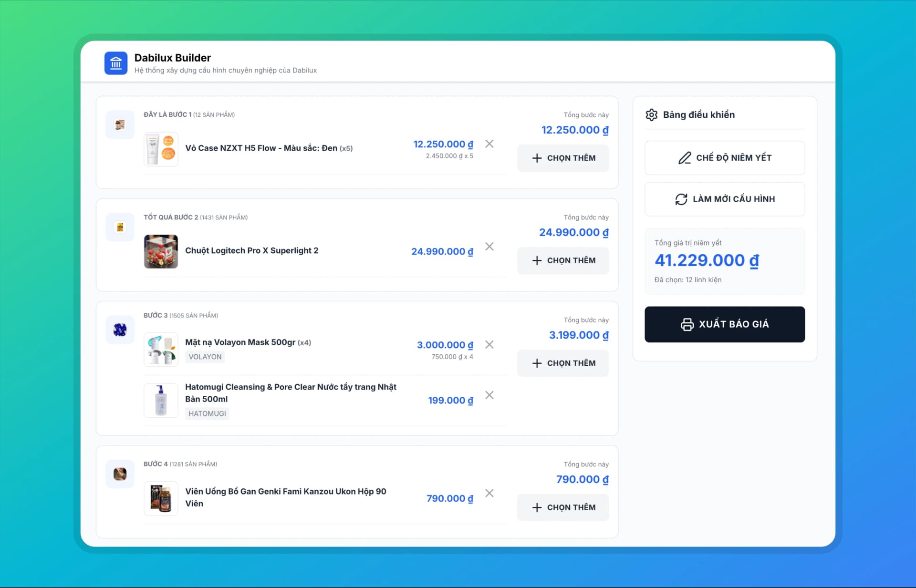This screenshot has width=916, height=588.
Task: Open settings via the gear icon on control panel
Action: click(x=652, y=114)
